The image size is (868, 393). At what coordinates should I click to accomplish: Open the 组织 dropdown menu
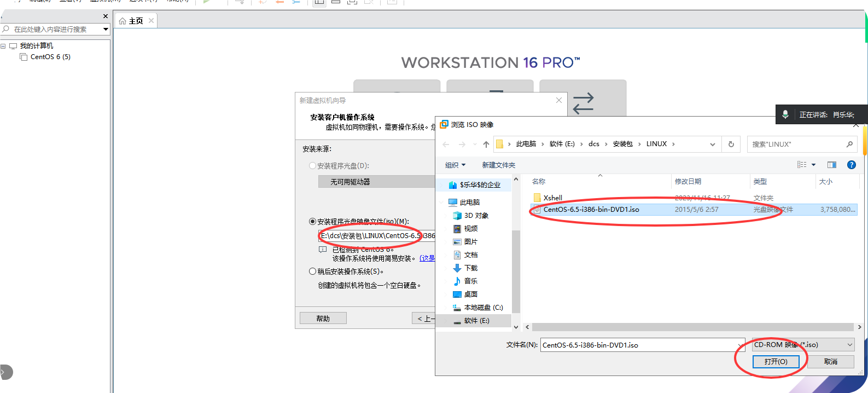[x=456, y=165]
